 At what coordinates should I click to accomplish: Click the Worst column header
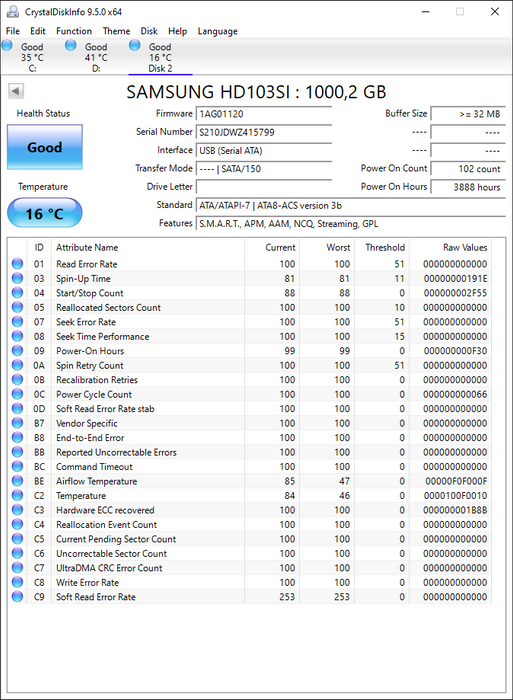[x=338, y=247]
